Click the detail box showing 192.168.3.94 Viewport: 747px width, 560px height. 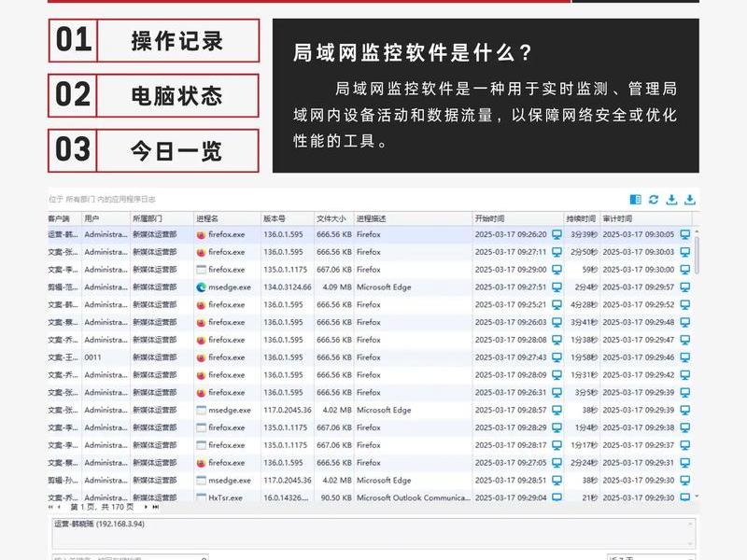pyautogui.click(x=373, y=533)
